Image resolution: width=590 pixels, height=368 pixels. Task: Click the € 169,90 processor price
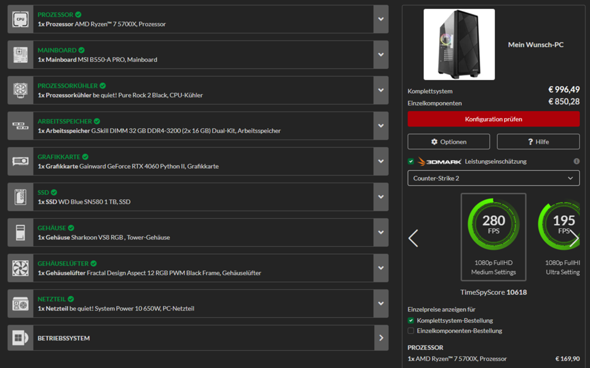coord(567,359)
